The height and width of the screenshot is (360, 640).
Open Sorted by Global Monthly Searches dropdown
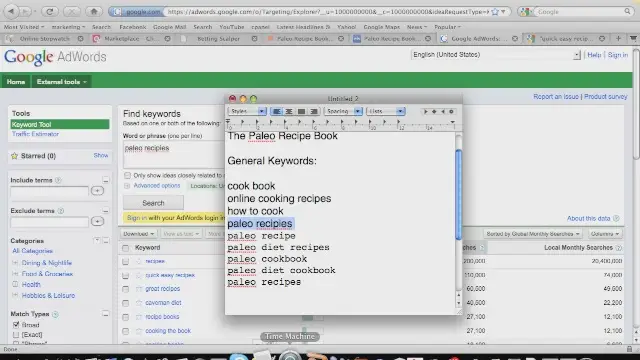533,234
